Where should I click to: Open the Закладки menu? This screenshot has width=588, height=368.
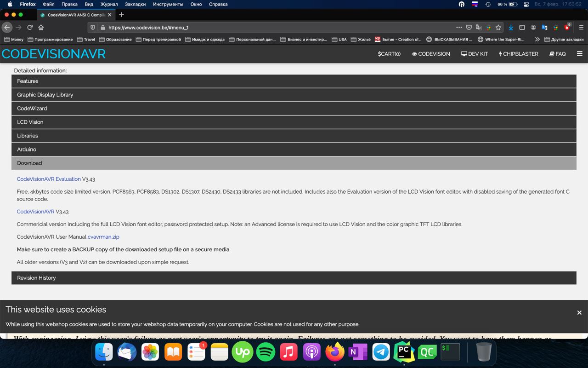tap(136, 4)
